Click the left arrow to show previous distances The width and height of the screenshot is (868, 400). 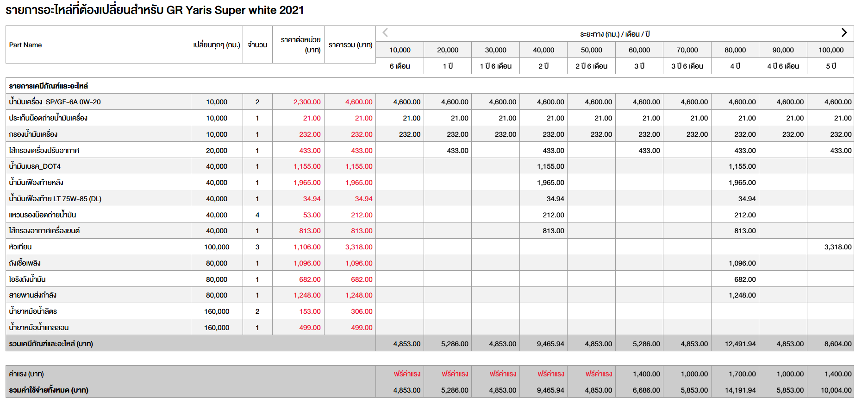tap(385, 32)
